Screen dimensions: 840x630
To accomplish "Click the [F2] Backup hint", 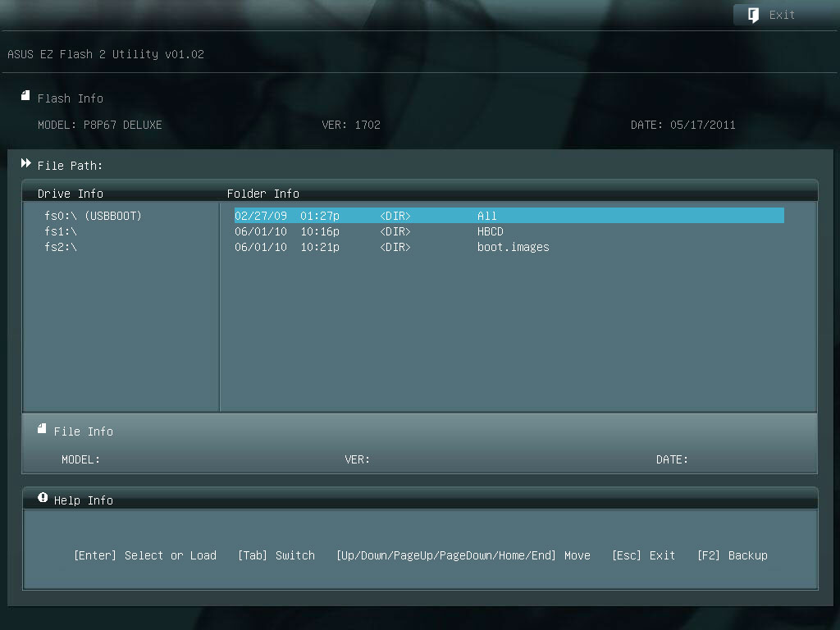I will pyautogui.click(x=733, y=555).
